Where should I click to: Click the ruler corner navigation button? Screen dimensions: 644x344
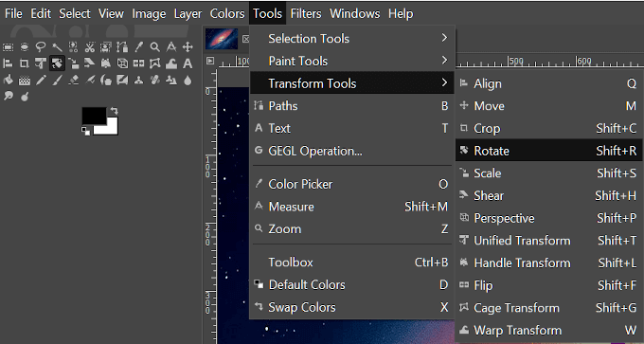click(x=210, y=61)
